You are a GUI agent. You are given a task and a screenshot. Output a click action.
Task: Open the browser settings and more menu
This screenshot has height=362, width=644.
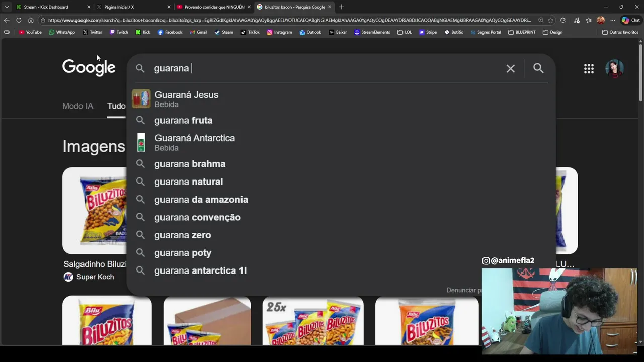tap(612, 20)
